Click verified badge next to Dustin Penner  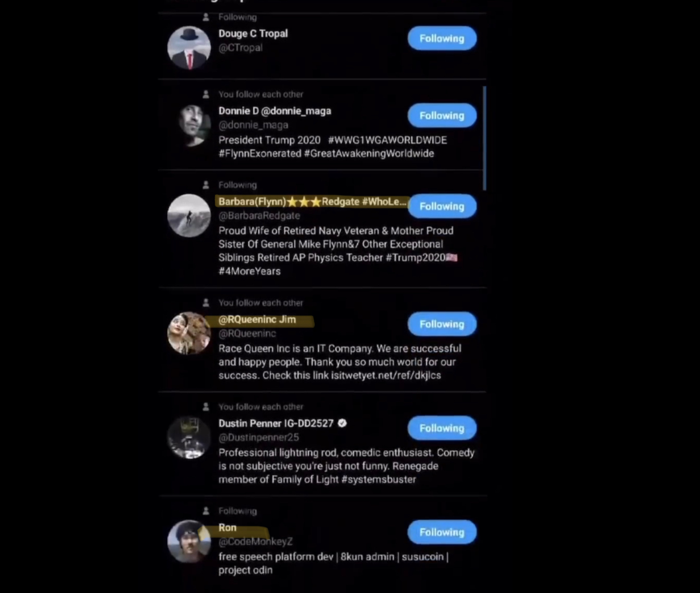coord(342,423)
